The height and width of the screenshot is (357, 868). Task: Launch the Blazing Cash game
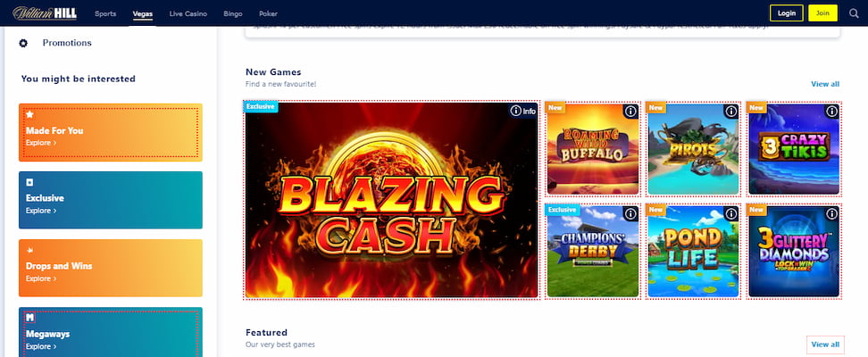pos(391,200)
